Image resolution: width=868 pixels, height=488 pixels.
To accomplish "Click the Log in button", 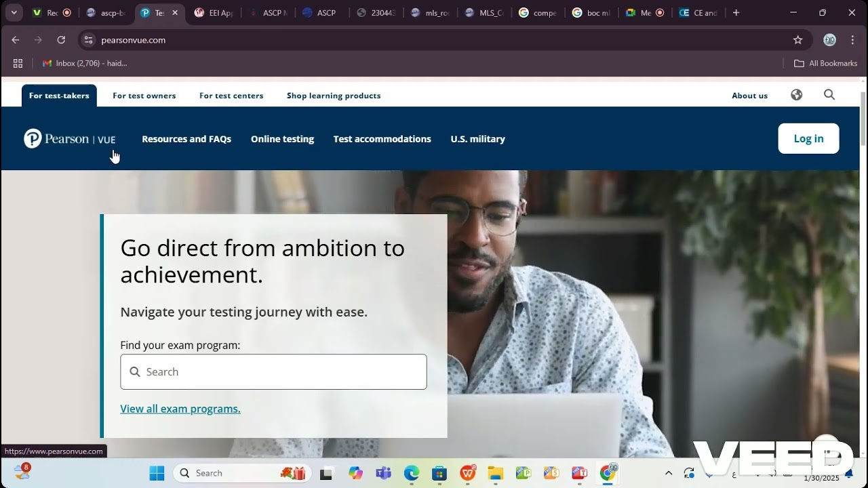I will (808, 138).
